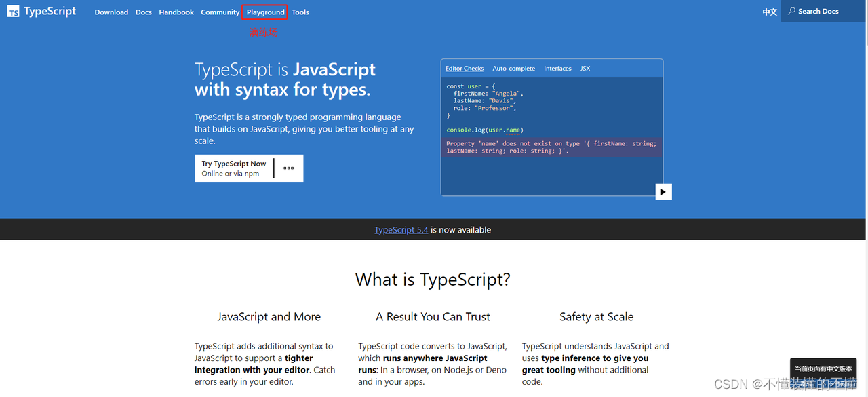Image resolution: width=868 pixels, height=397 pixels.
Task: Click 'Safety at Scale' heading
Action: (596, 317)
